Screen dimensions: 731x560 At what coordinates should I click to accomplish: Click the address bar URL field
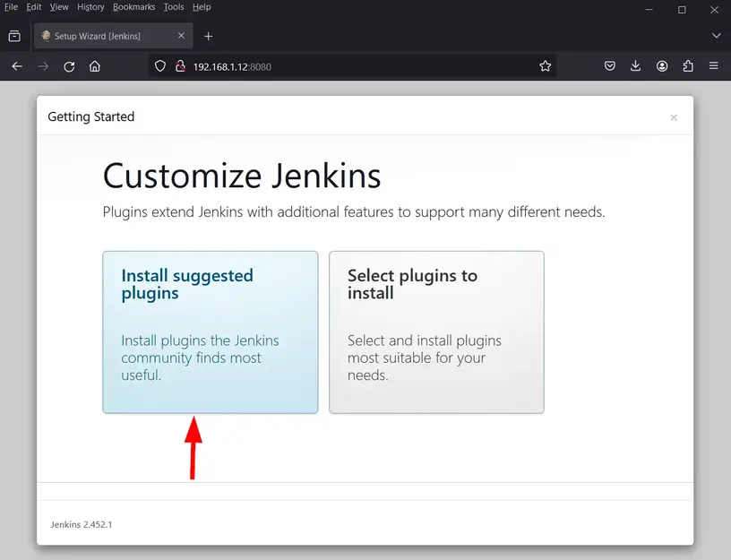(x=358, y=66)
